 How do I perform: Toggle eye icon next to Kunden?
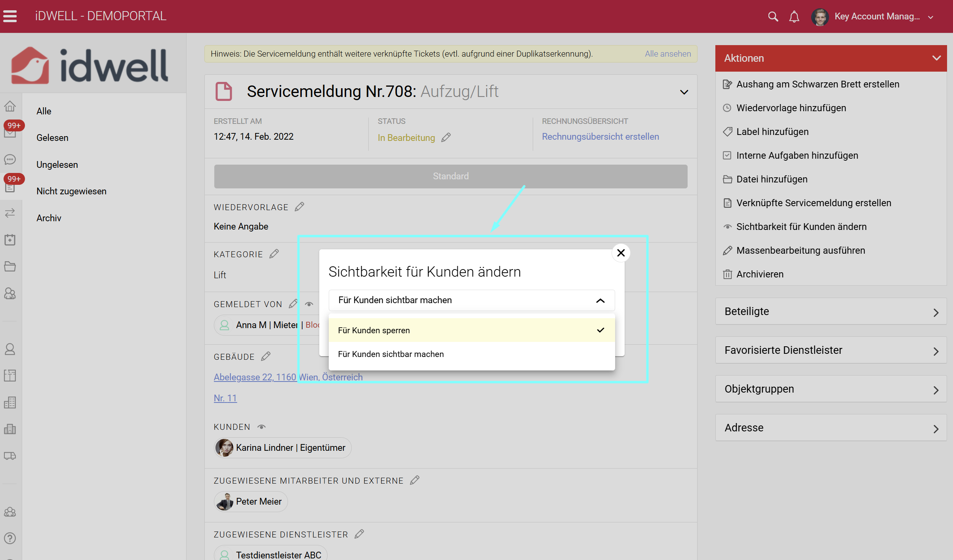pyautogui.click(x=261, y=427)
